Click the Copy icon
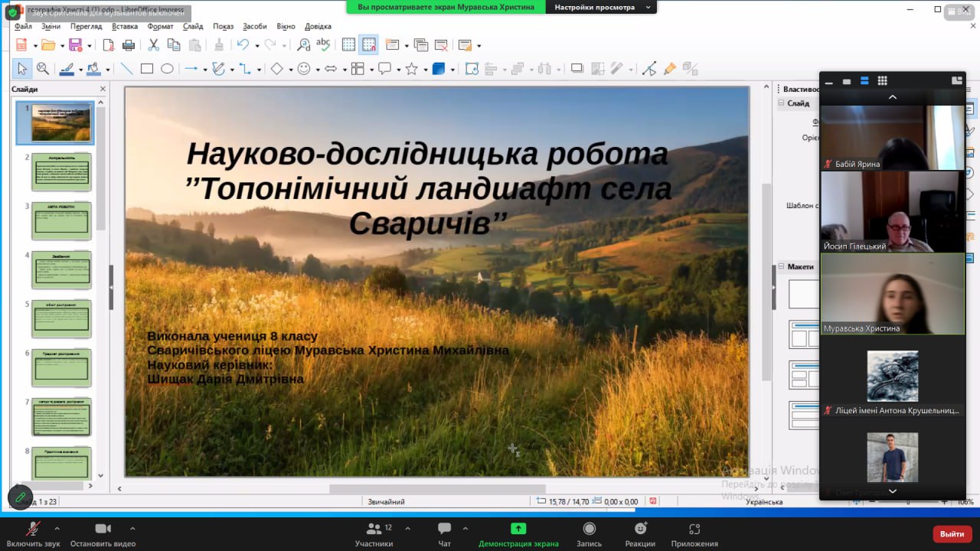 pyautogui.click(x=174, y=45)
